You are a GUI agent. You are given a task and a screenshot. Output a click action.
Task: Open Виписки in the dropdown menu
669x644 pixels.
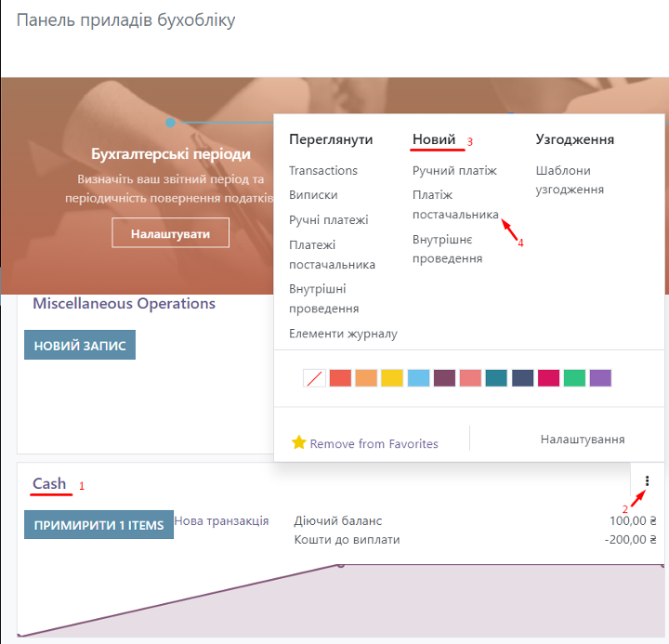[x=313, y=195]
